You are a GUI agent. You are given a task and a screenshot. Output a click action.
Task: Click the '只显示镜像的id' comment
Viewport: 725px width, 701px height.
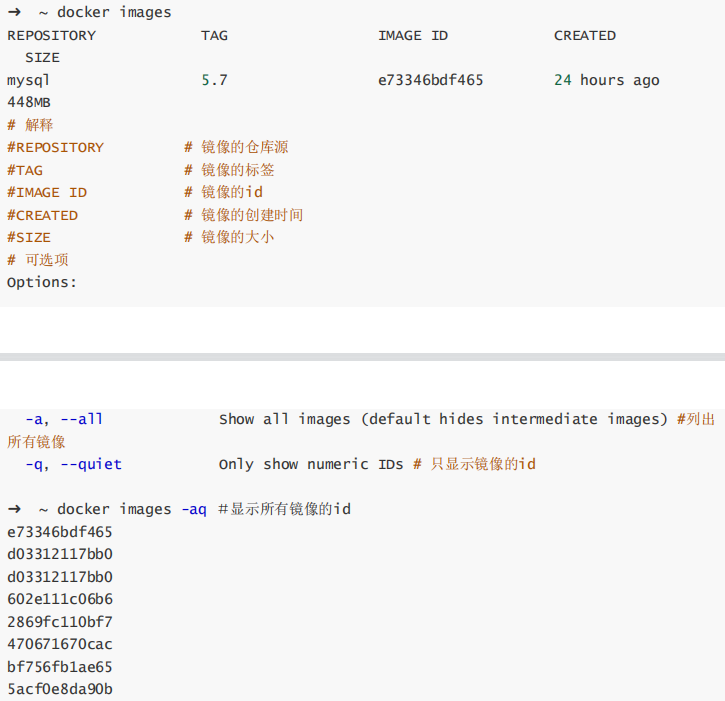click(483, 464)
